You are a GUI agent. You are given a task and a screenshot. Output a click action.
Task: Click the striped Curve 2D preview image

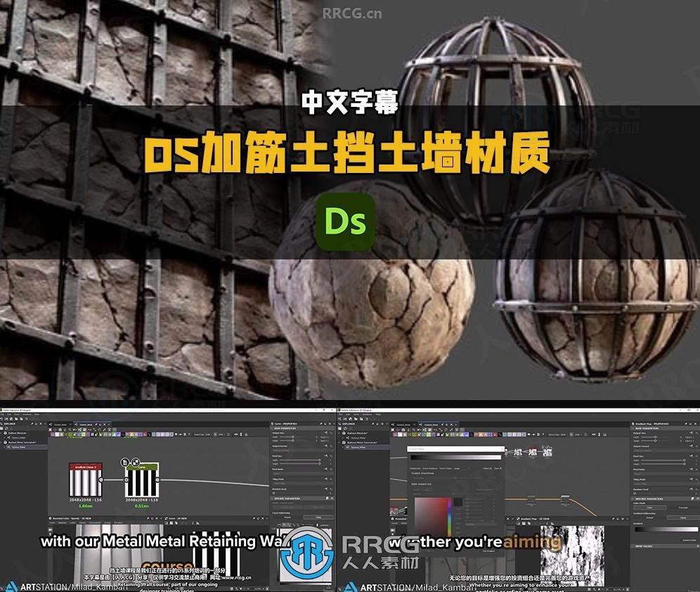[215, 553]
